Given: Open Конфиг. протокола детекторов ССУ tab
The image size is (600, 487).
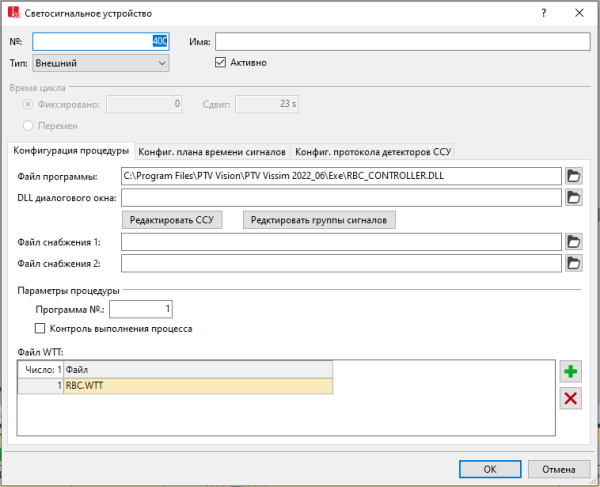Looking at the screenshot, I should coord(374,152).
